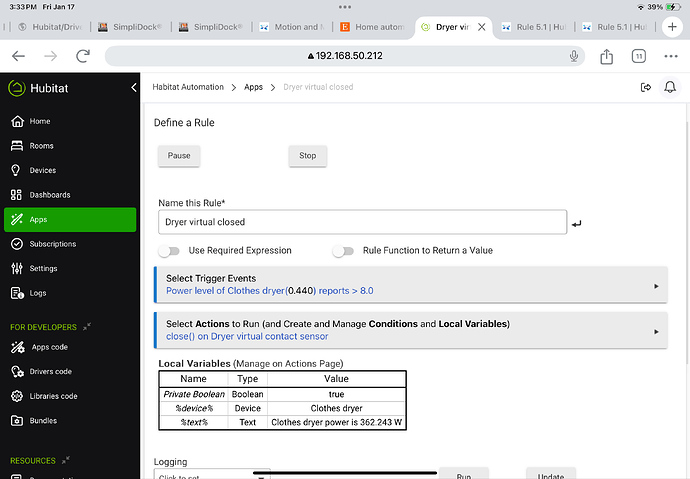
Task: Reload the page
Action: pyautogui.click(x=83, y=56)
